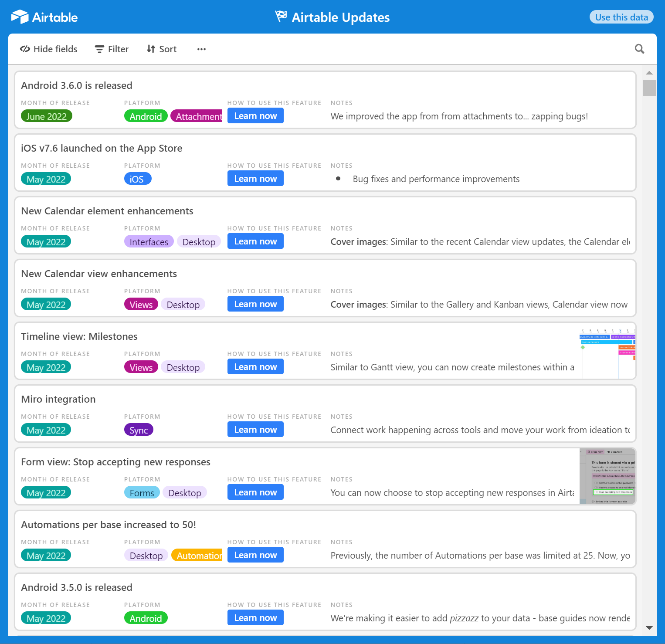The image size is (665, 644).
Task: Click May 2022 tag on Miro integration card
Action: (x=46, y=430)
